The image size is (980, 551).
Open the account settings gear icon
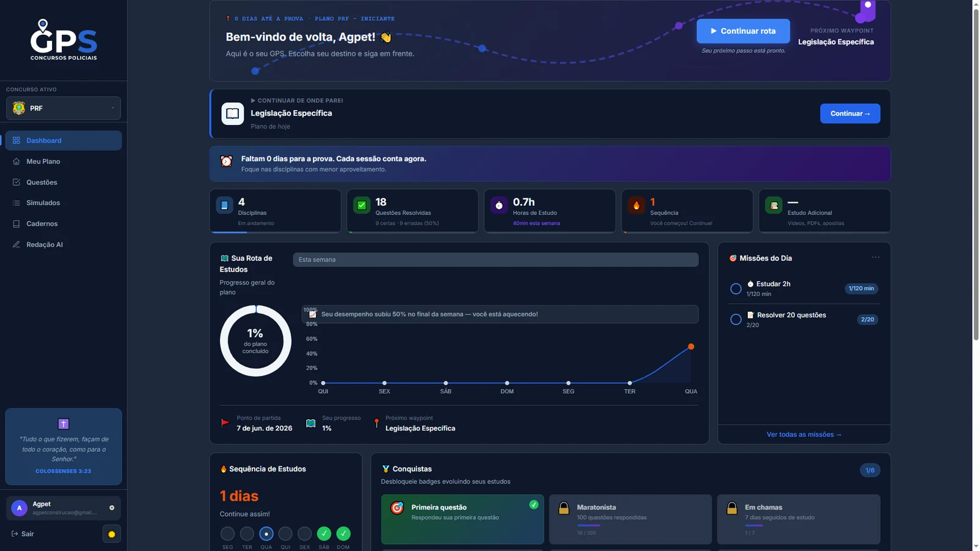point(111,508)
